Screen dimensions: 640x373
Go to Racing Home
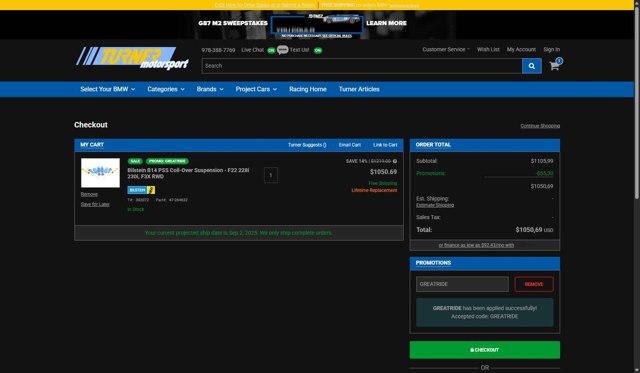pos(308,89)
